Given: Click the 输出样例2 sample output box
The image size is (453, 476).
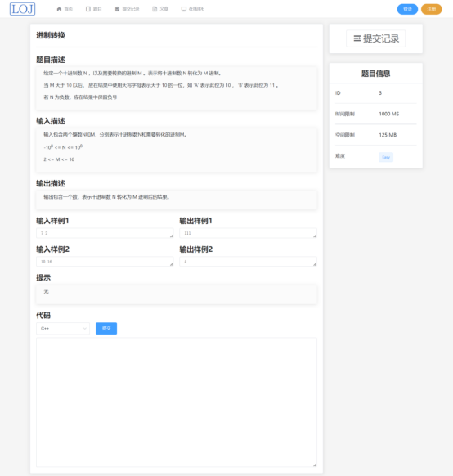Looking at the screenshot, I should pyautogui.click(x=249, y=262).
